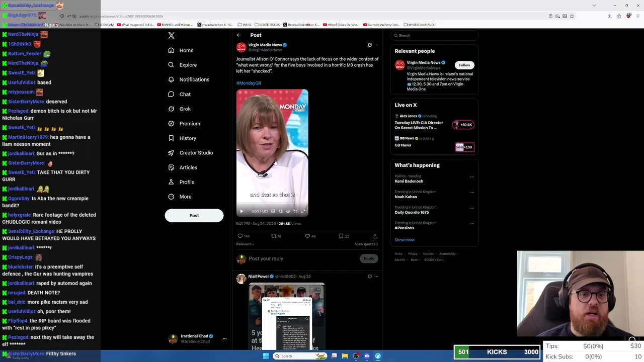Open Premium in X sidebar
644x362 pixels.
(x=184, y=123)
